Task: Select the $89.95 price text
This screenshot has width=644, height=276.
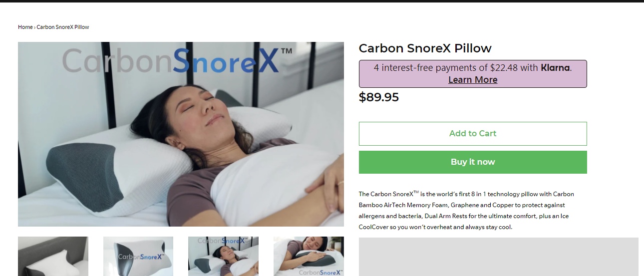Action: tap(379, 97)
